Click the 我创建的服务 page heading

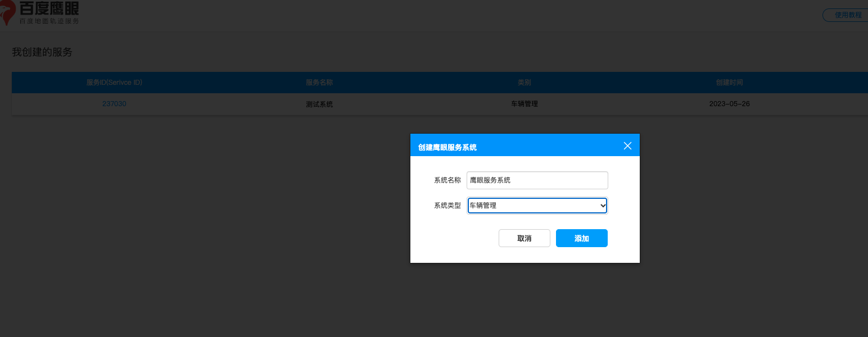coord(41,52)
